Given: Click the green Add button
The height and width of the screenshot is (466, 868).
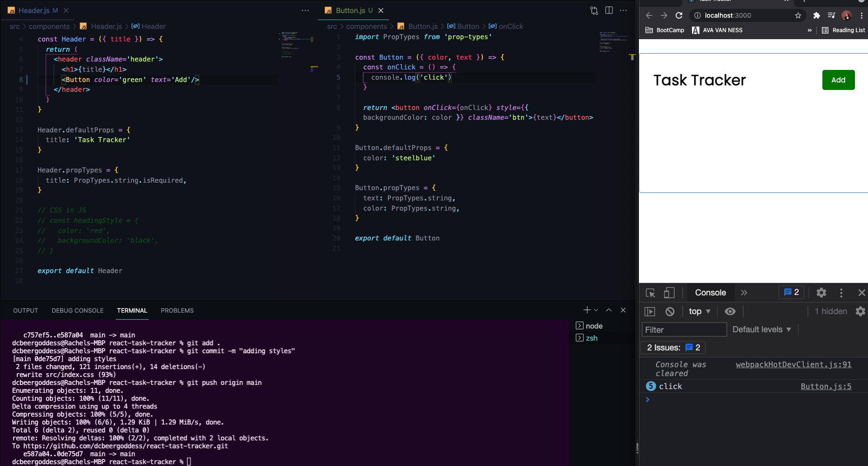Looking at the screenshot, I should 838,80.
